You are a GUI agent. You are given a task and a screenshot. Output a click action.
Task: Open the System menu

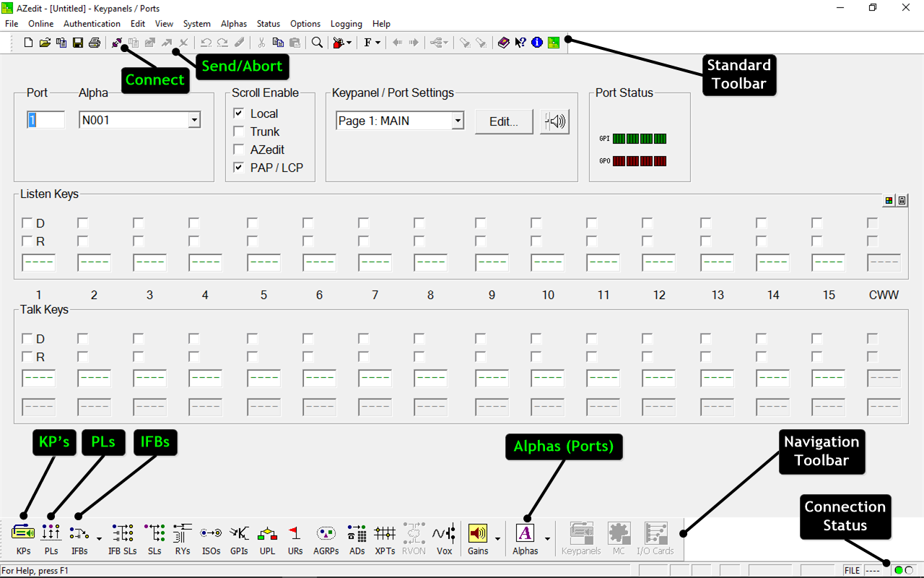click(x=197, y=24)
